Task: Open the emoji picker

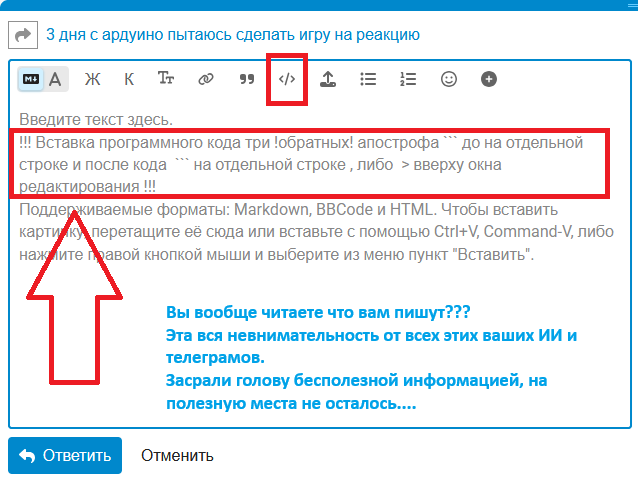Action: pos(449,79)
